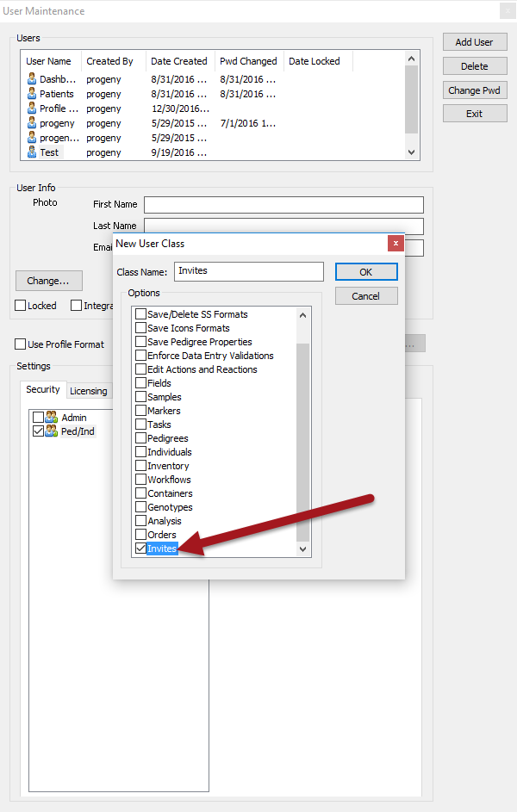Viewport: 517px width, 812px height.
Task: Click the Users list scrollbar thumb
Action: point(411,99)
